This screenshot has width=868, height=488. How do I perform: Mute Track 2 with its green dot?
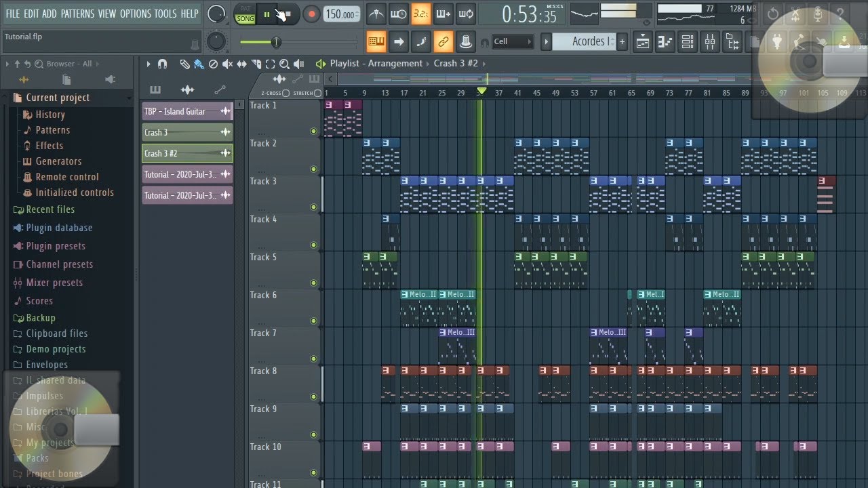point(313,169)
